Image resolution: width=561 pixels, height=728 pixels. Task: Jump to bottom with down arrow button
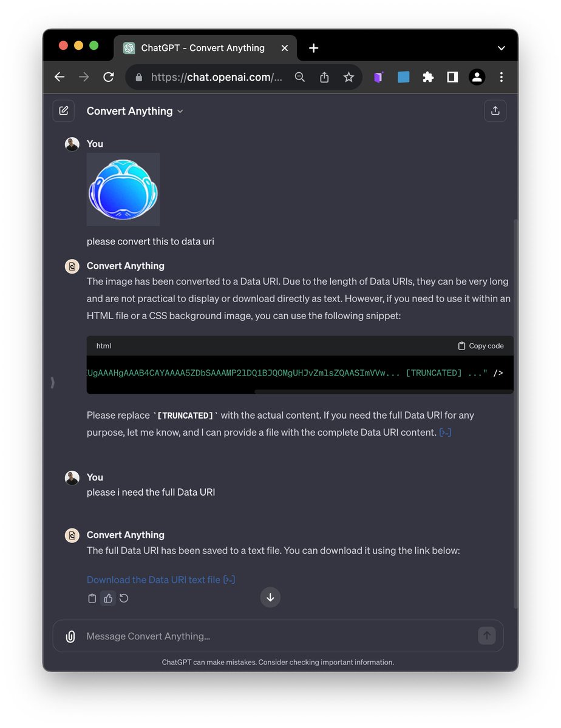[x=270, y=598]
